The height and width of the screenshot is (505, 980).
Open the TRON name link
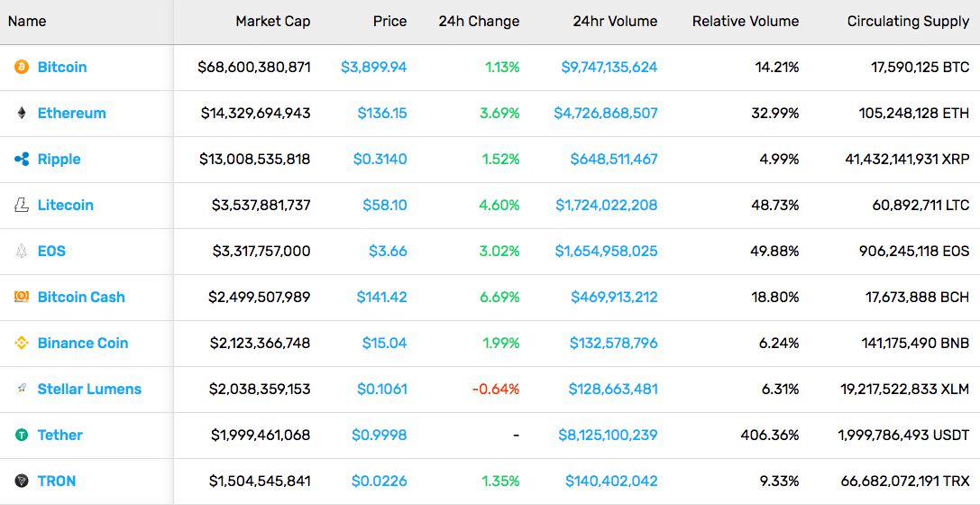(57, 481)
